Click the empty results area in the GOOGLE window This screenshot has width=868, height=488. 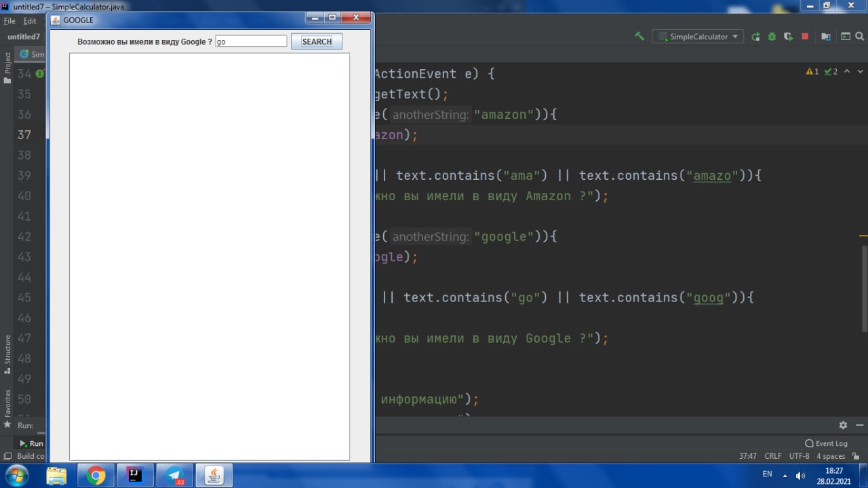(x=210, y=257)
